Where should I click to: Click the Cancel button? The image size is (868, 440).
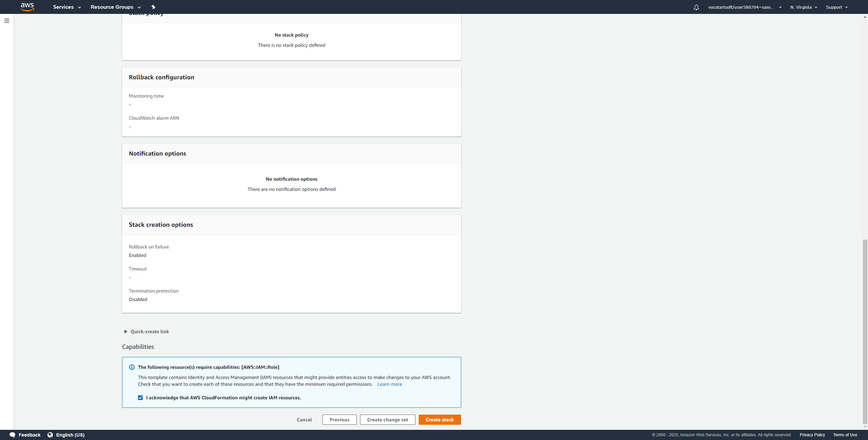click(x=304, y=420)
